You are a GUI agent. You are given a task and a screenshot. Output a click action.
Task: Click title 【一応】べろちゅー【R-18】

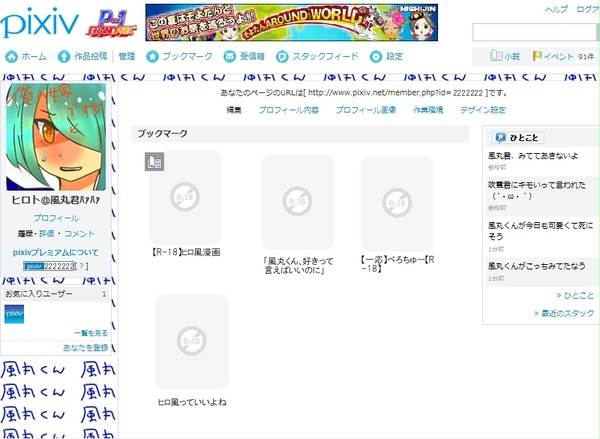pyautogui.click(x=397, y=264)
